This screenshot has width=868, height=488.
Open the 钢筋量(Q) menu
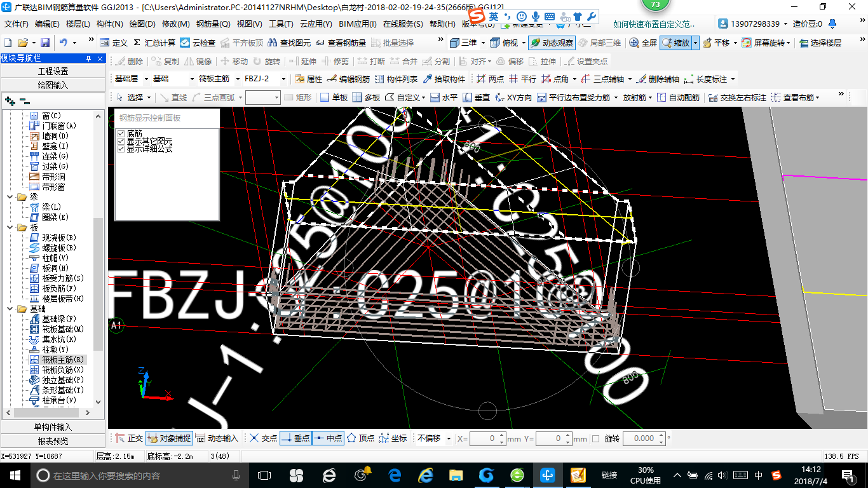[x=213, y=24]
